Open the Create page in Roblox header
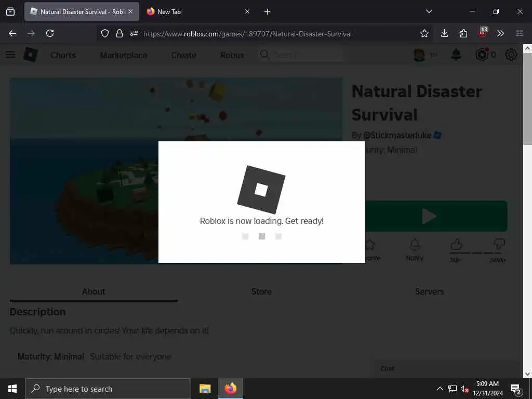Viewport: 532px width, 399px height. click(183, 55)
